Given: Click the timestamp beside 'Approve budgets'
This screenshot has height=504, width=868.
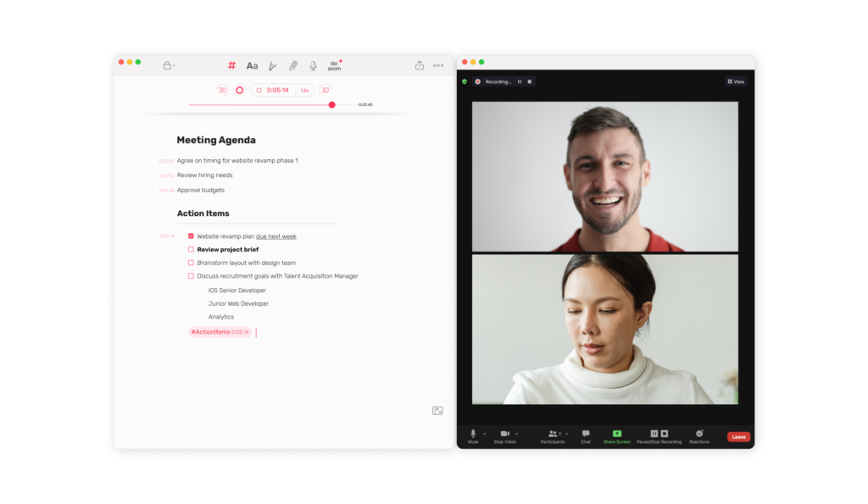Looking at the screenshot, I should click(167, 191).
